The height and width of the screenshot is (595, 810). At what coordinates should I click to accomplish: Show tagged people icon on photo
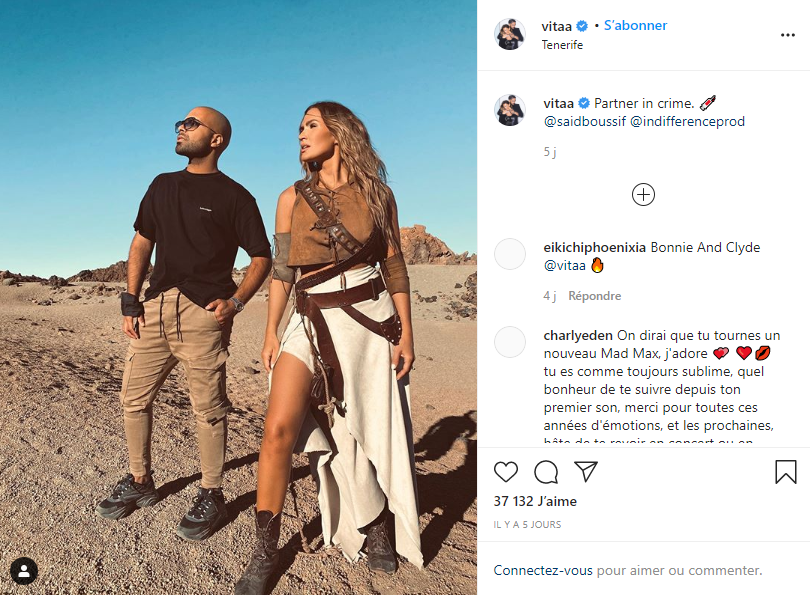24,571
